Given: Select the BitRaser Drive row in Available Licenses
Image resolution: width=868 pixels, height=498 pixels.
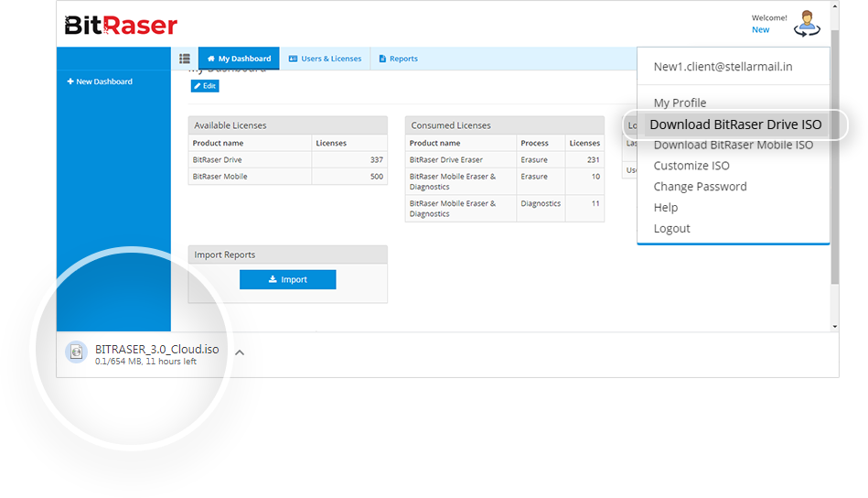Looking at the screenshot, I should (288, 159).
